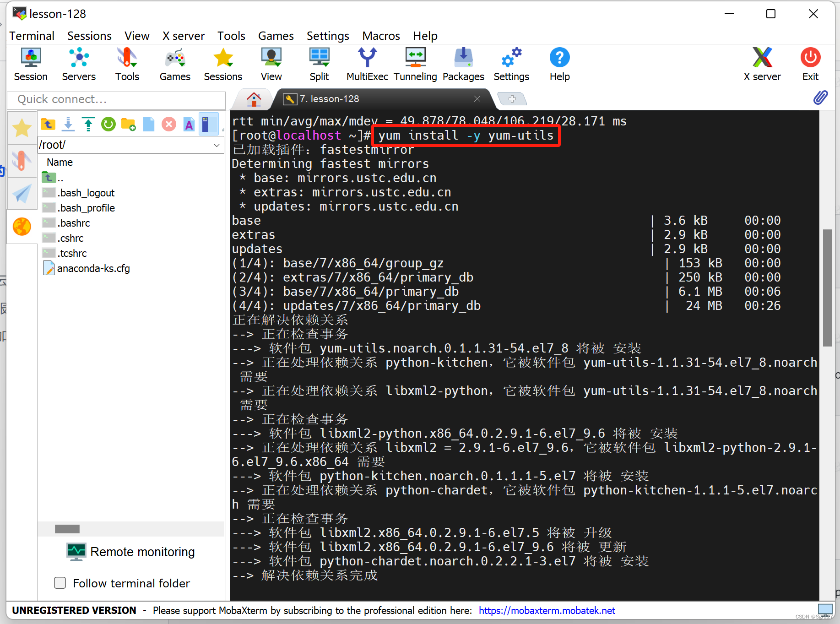Viewport: 840px width, 624px height.
Task: Select the .cshrc file
Action: point(63,238)
